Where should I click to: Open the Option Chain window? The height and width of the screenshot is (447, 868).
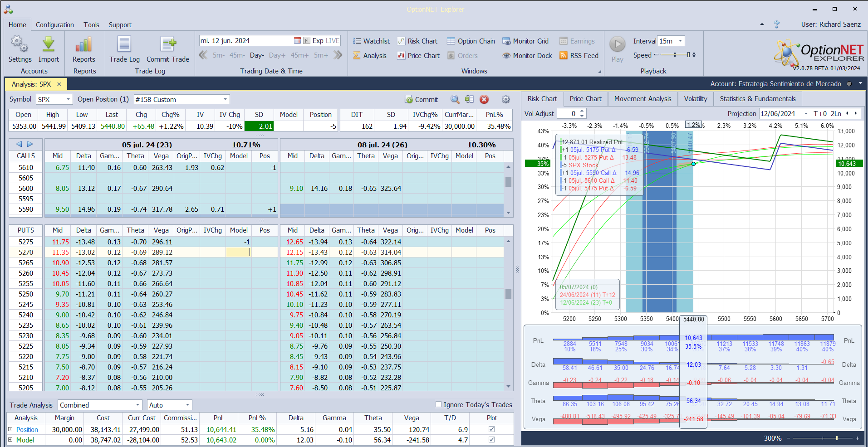[471, 41]
